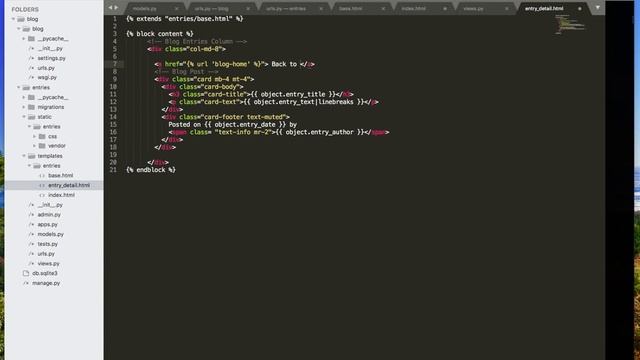Close the urls.py — blog tab
This screenshot has width=640, height=360.
click(x=248, y=9)
